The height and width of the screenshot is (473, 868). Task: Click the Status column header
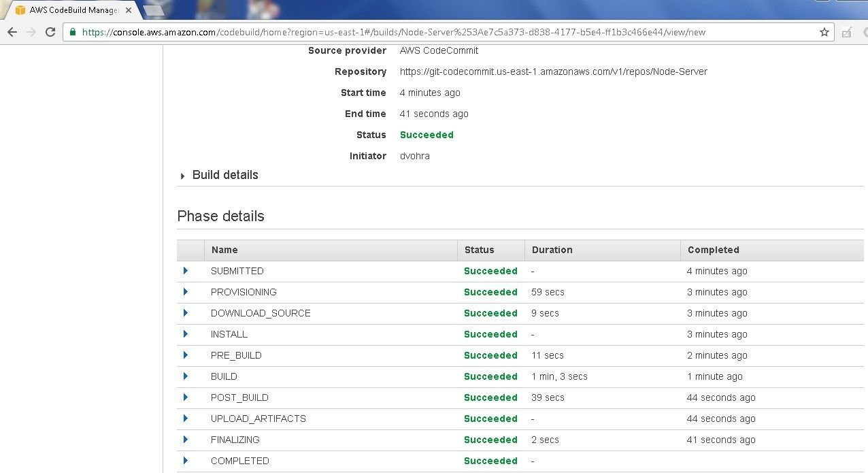491,250
